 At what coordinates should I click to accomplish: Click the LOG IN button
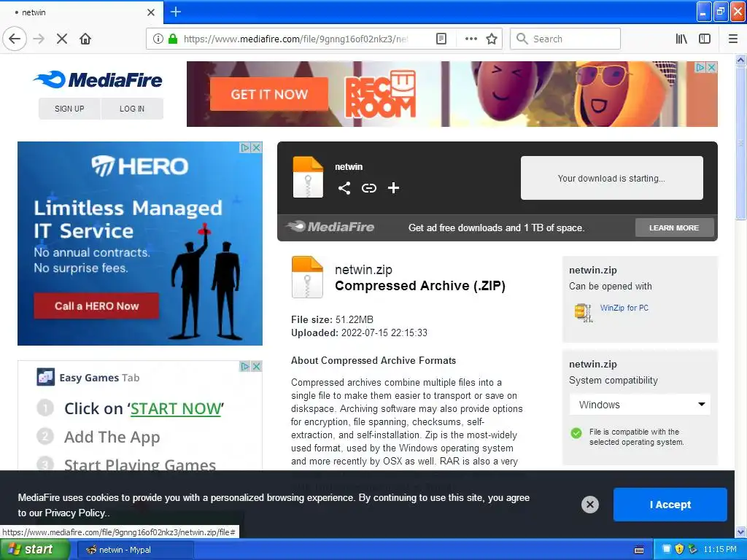point(132,109)
